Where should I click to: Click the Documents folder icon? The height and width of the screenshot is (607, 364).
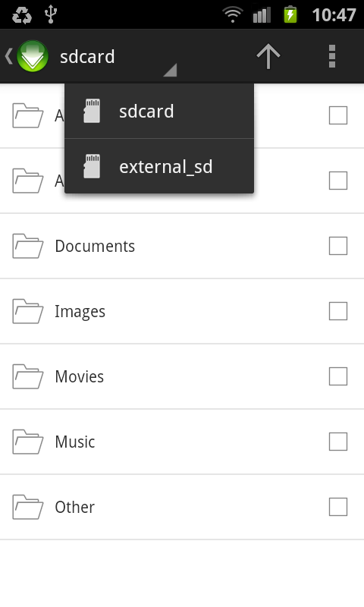tap(27, 246)
